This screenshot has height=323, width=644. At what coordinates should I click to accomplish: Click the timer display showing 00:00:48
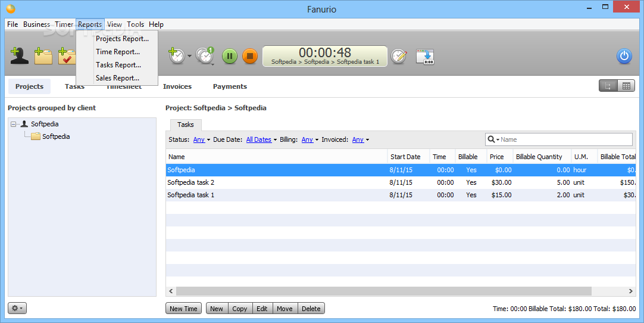pyautogui.click(x=325, y=56)
